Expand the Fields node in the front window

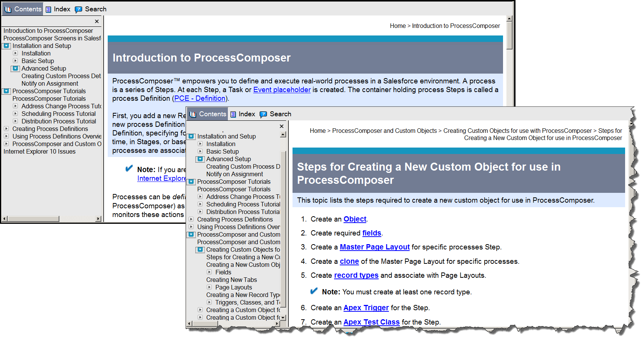pos(209,272)
